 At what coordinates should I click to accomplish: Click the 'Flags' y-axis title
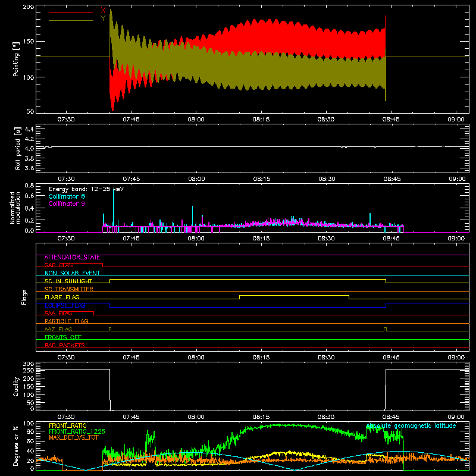point(24,297)
